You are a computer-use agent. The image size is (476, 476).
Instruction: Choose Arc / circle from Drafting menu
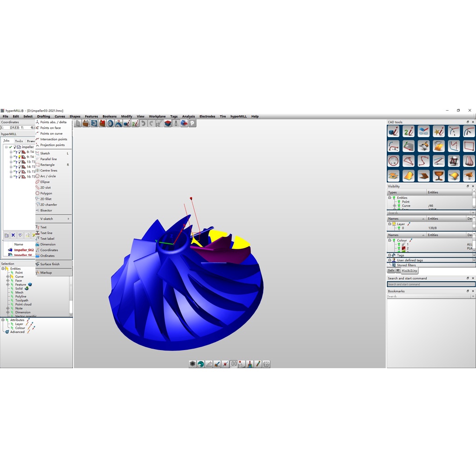coord(53,176)
